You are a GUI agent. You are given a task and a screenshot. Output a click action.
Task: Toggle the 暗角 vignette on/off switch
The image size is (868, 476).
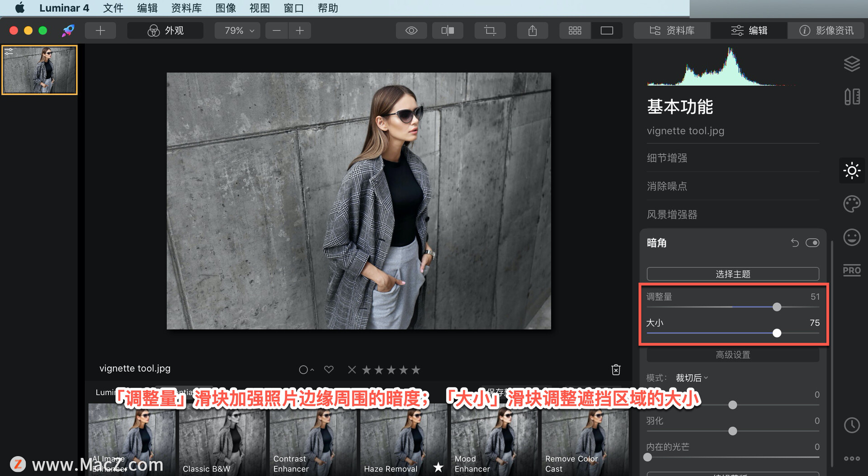click(x=812, y=243)
